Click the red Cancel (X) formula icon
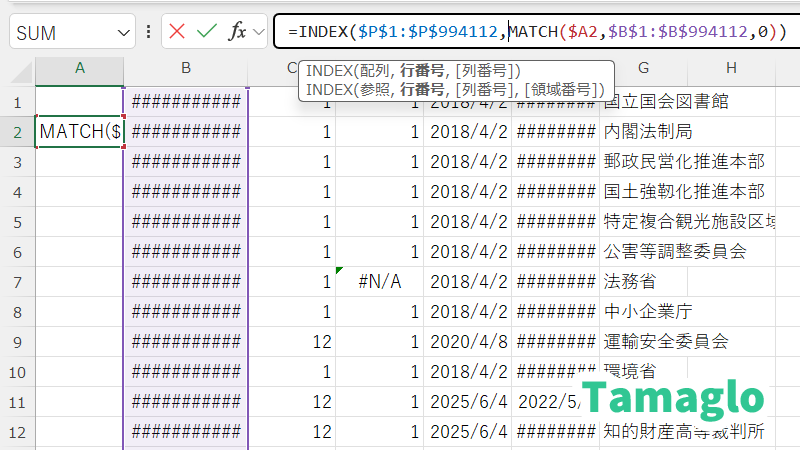The image size is (800, 450). point(178,31)
